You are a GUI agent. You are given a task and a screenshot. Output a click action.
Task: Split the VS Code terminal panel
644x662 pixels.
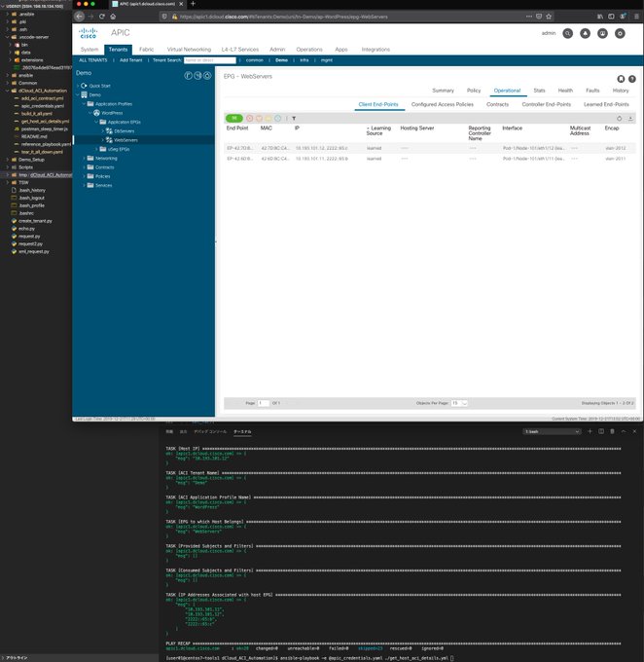click(x=601, y=431)
